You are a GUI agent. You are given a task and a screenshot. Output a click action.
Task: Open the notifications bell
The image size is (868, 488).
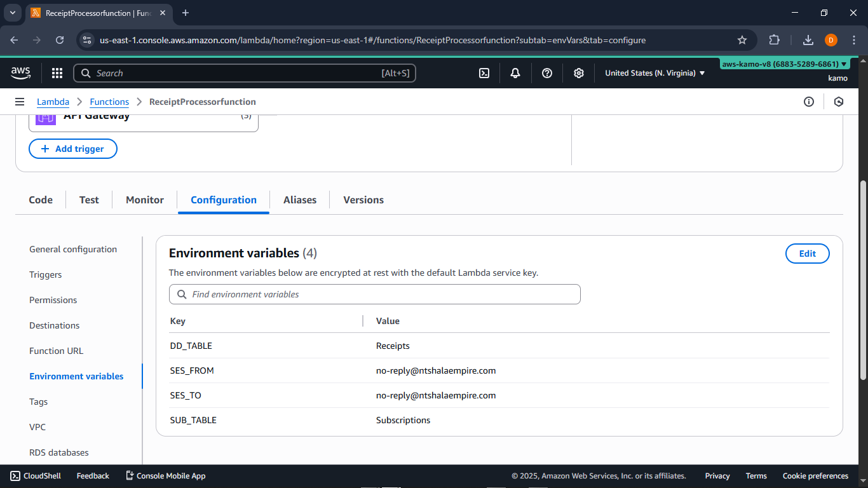click(515, 73)
